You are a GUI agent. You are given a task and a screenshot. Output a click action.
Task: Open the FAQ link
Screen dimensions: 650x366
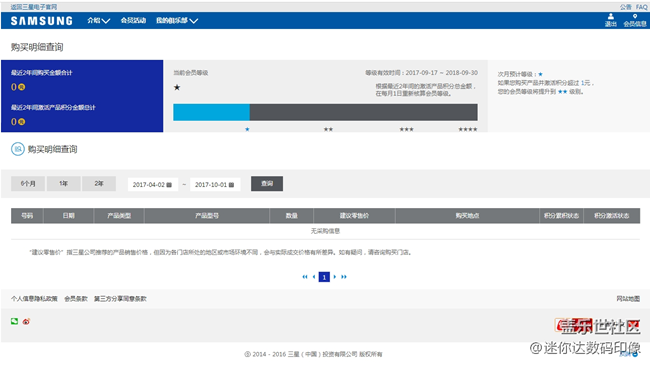pos(641,7)
